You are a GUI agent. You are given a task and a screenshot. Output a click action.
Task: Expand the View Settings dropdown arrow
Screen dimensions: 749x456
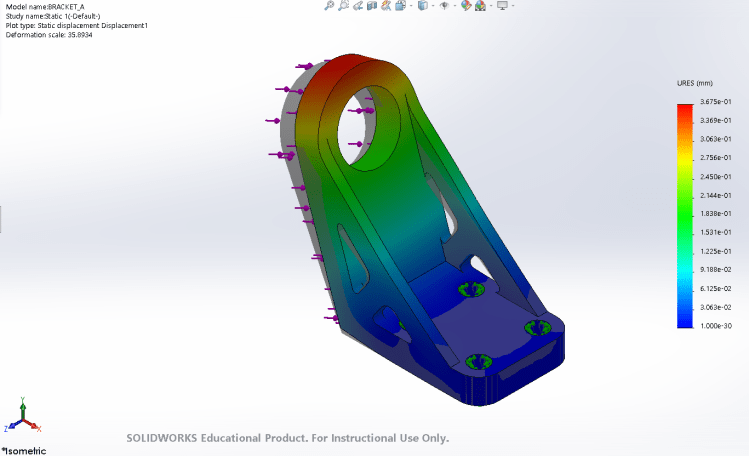coord(514,5)
